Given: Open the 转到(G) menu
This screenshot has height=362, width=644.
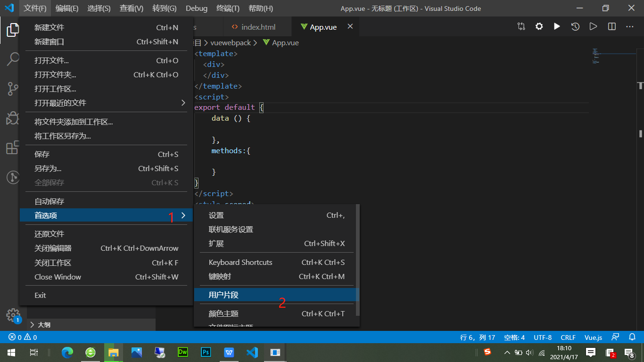Looking at the screenshot, I should (165, 8).
